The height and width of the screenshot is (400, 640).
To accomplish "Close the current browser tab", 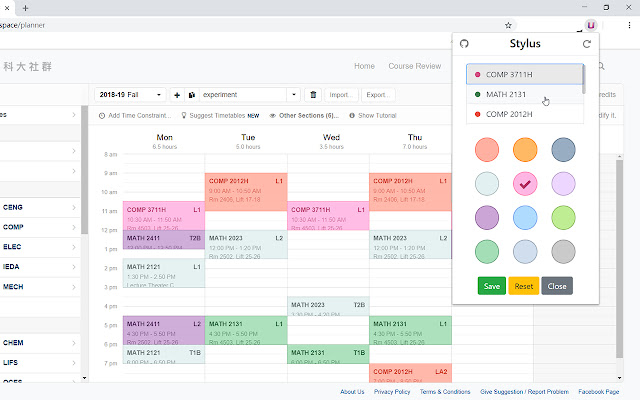I will pyautogui.click(x=7, y=8).
